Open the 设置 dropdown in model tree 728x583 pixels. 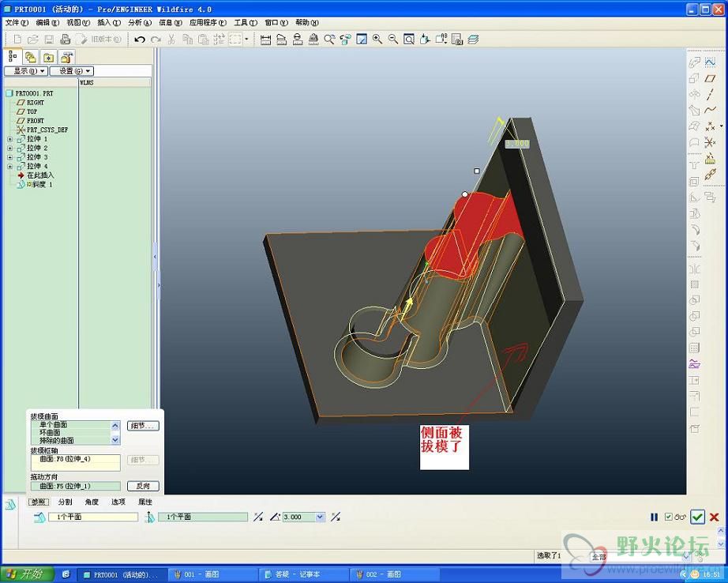[x=72, y=71]
